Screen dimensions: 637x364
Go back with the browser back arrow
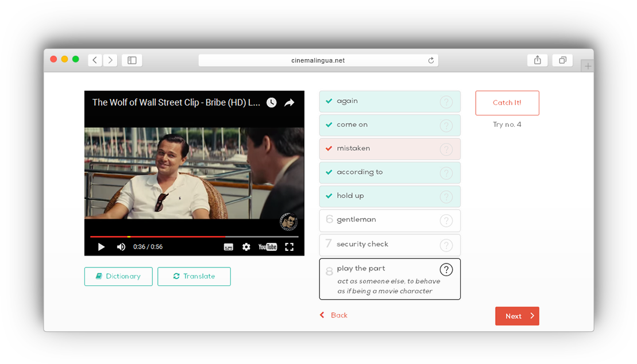pyautogui.click(x=95, y=60)
